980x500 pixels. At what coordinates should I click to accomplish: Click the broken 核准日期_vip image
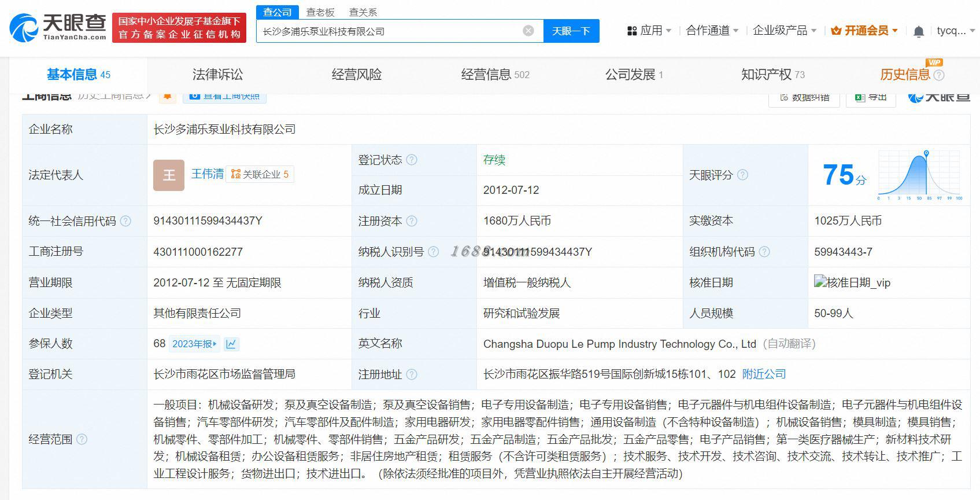[852, 282]
